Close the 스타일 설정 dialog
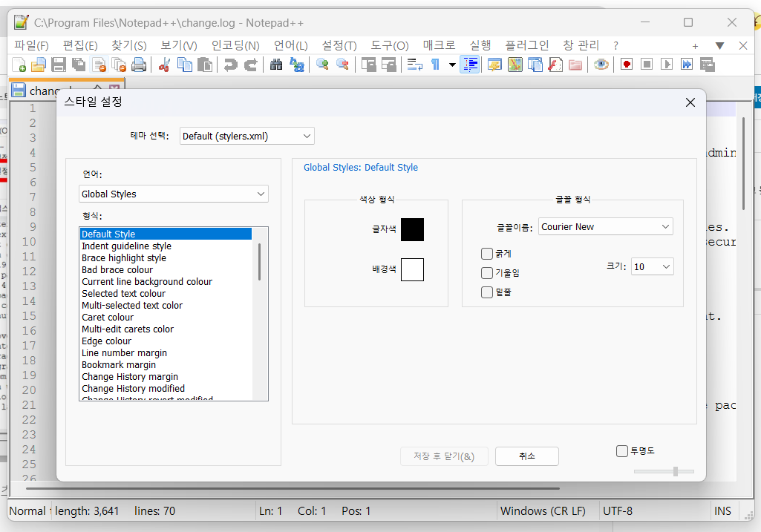The height and width of the screenshot is (532, 761). pos(690,102)
